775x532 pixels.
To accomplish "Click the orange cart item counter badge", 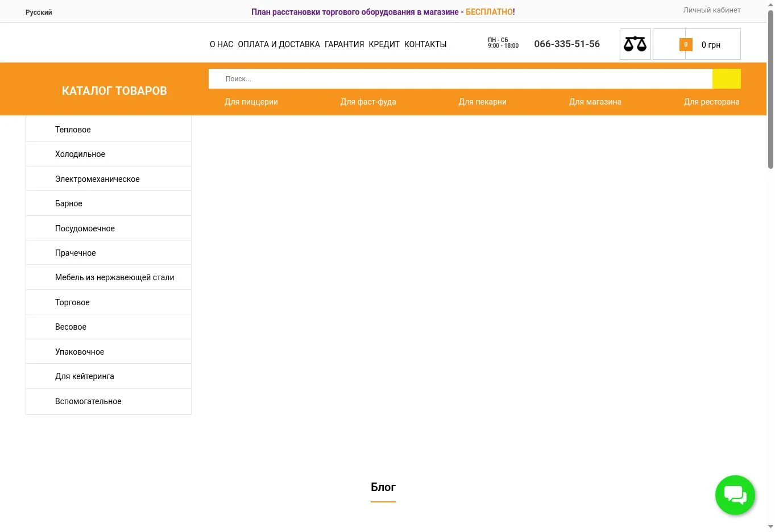I will (x=686, y=44).
